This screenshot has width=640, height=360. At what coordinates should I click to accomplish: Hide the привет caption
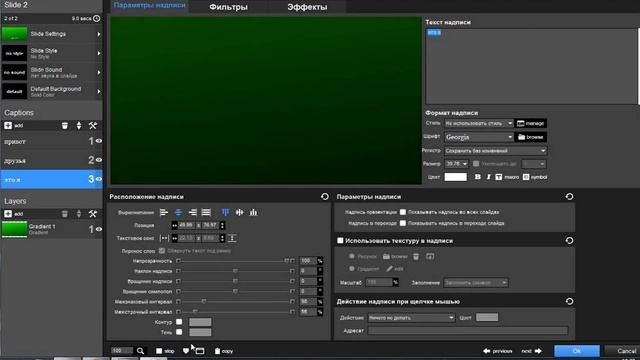coord(99,141)
